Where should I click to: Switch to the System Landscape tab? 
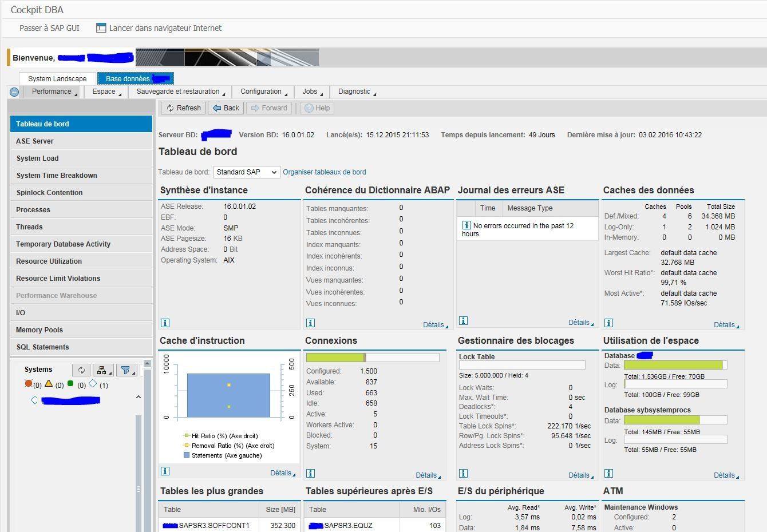tap(57, 78)
